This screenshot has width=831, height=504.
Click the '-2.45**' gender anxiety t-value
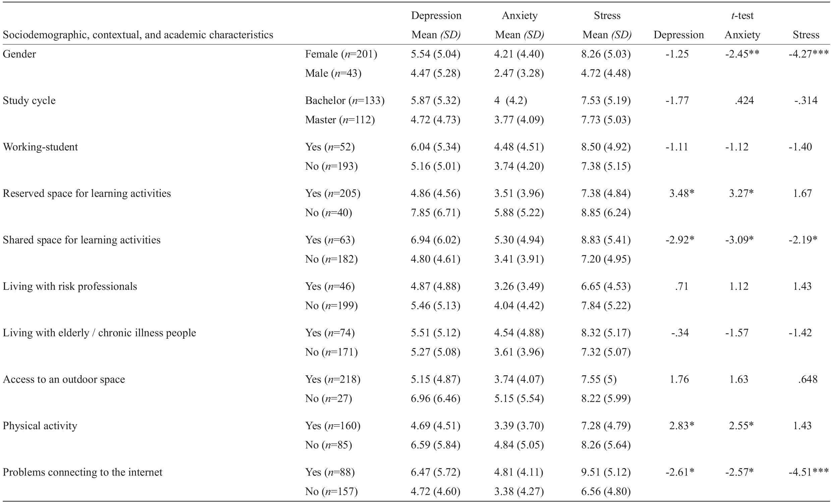coord(742,54)
